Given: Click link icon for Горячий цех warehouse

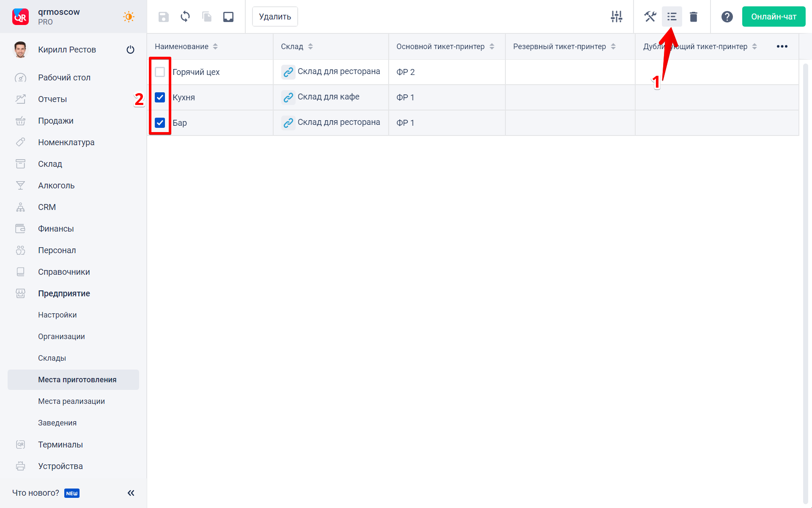Looking at the screenshot, I should (288, 72).
